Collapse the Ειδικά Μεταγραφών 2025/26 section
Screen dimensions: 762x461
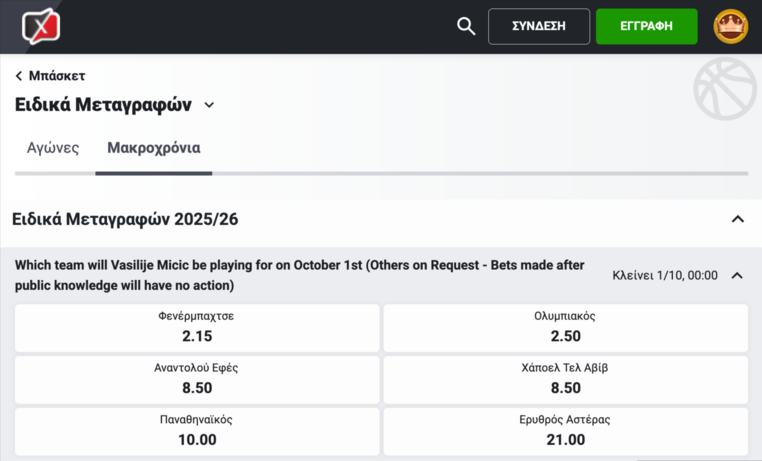click(x=738, y=219)
